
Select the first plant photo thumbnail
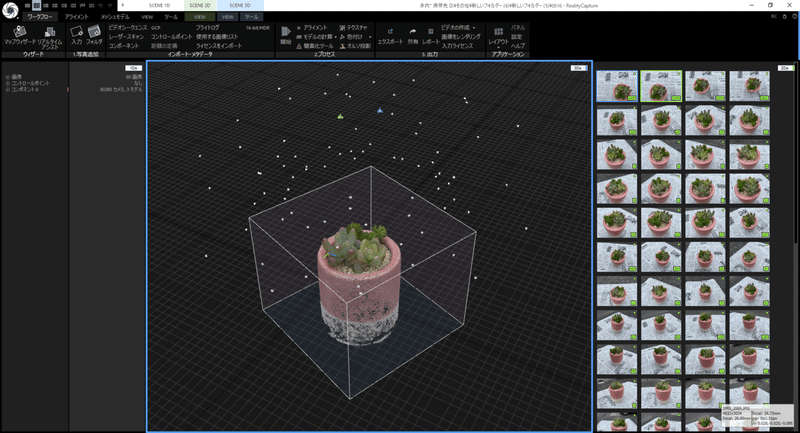pyautogui.click(x=617, y=86)
